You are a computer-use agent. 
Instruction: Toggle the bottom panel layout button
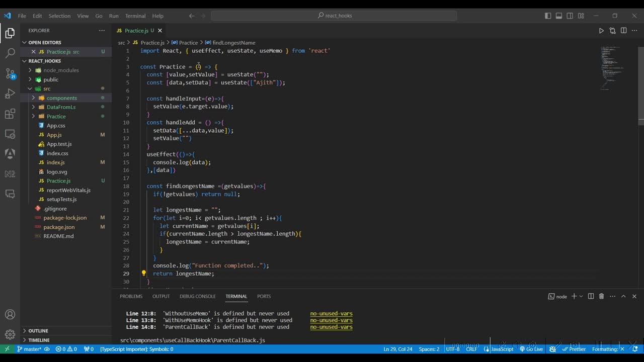(559, 16)
